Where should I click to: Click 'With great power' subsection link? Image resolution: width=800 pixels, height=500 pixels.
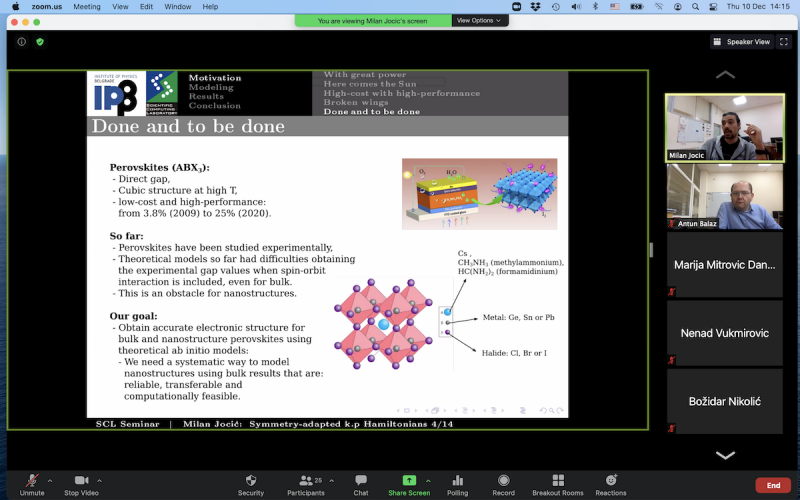[x=365, y=74]
